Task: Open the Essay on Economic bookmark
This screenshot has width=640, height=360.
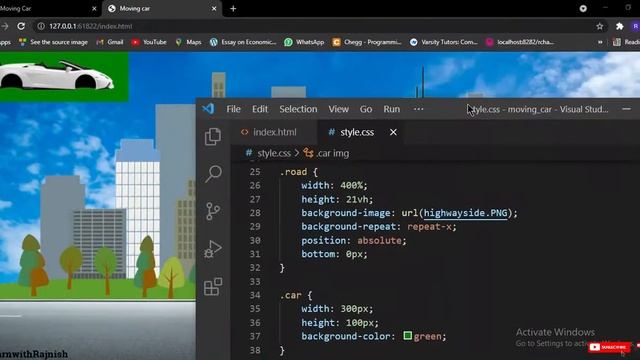Action: [243, 42]
